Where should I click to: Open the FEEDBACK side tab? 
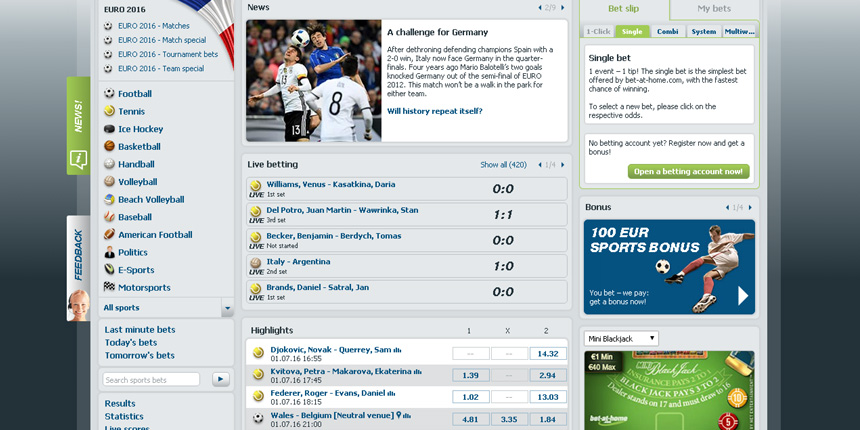tap(78, 268)
